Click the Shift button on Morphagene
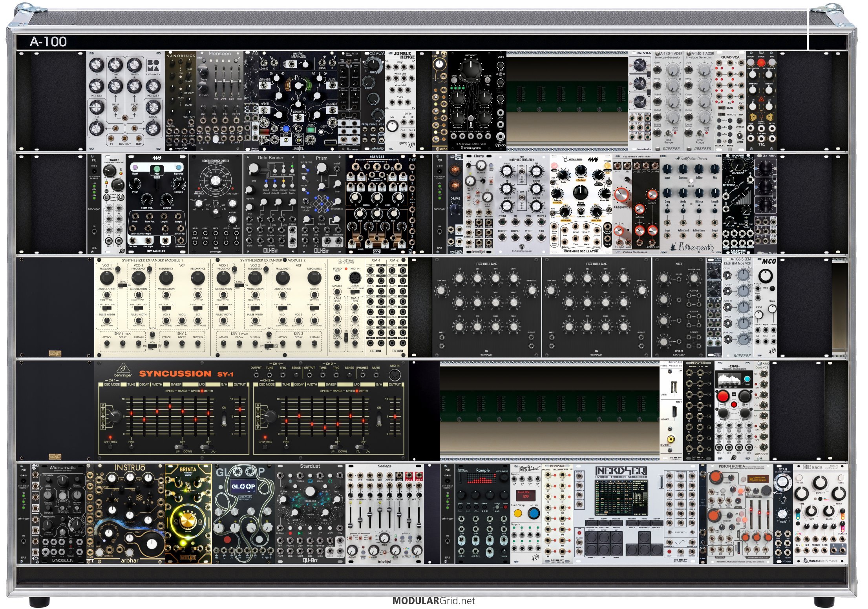This screenshot has width=868, height=609. pyautogui.click(x=321, y=132)
